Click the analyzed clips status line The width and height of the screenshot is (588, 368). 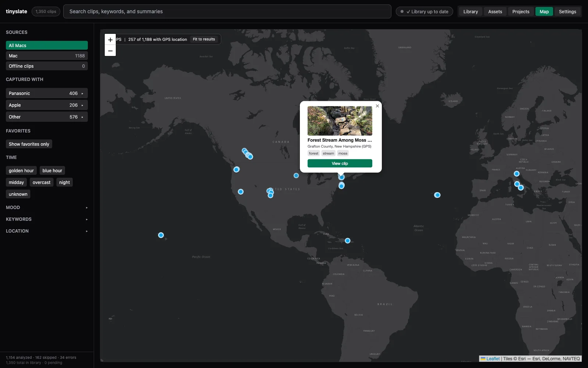pyautogui.click(x=41, y=357)
